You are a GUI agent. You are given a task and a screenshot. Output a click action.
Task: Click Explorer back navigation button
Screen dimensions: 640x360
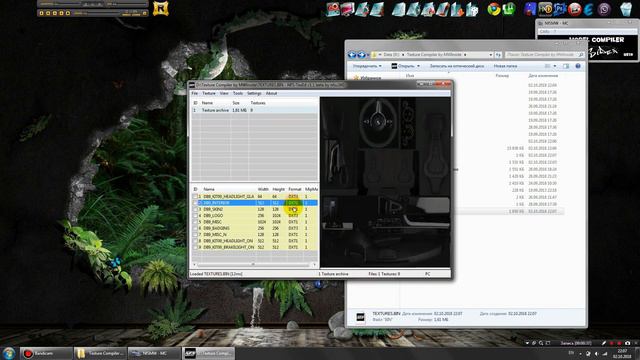point(352,55)
